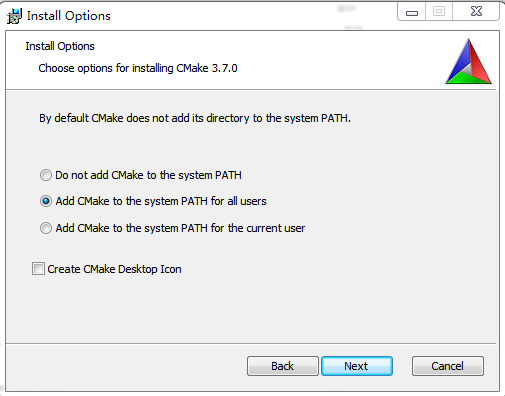Go Back to the previous step

point(283,366)
